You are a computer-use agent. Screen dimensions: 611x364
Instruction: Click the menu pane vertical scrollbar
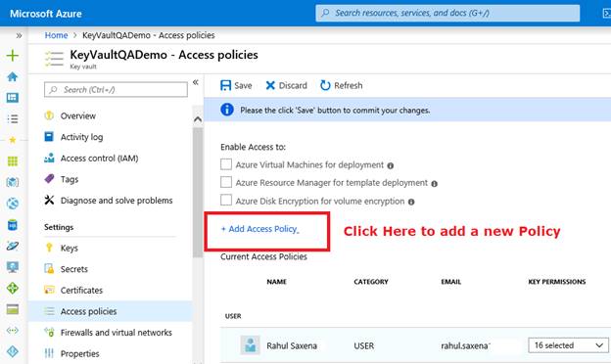(x=198, y=193)
